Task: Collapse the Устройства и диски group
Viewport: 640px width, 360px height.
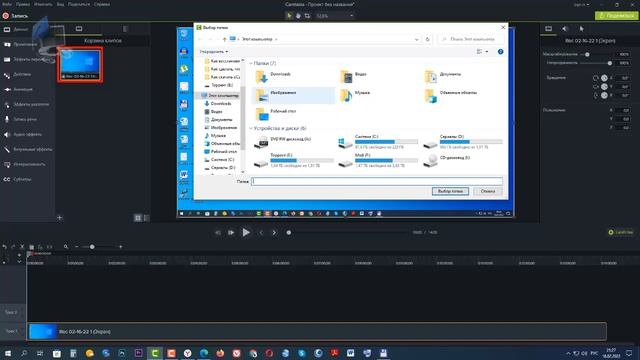Action: [251, 128]
